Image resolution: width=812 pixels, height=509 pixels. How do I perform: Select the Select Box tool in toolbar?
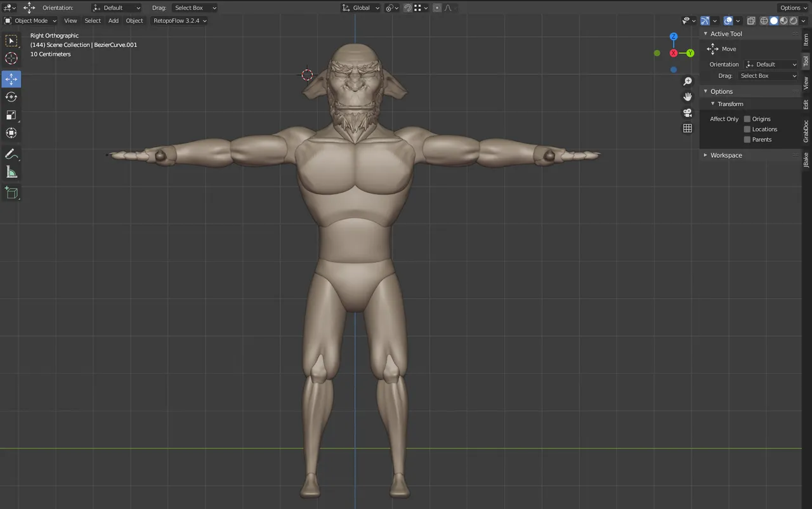11,41
